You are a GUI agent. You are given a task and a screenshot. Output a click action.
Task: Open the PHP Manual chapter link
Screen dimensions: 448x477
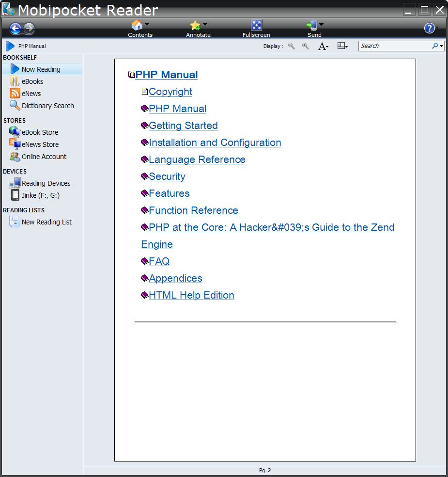coord(177,109)
